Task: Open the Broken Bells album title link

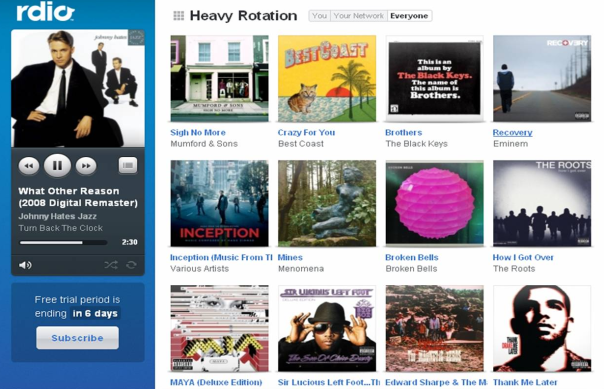Action: click(x=412, y=257)
